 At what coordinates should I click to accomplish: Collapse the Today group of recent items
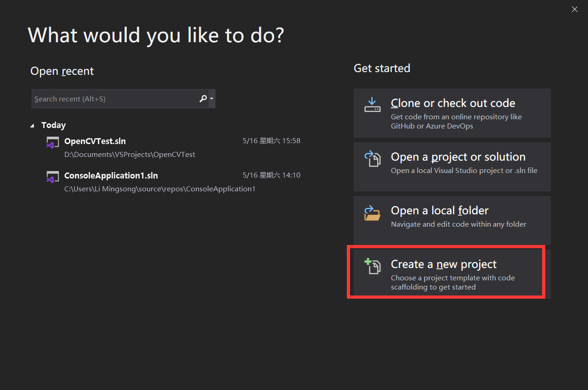(x=32, y=124)
